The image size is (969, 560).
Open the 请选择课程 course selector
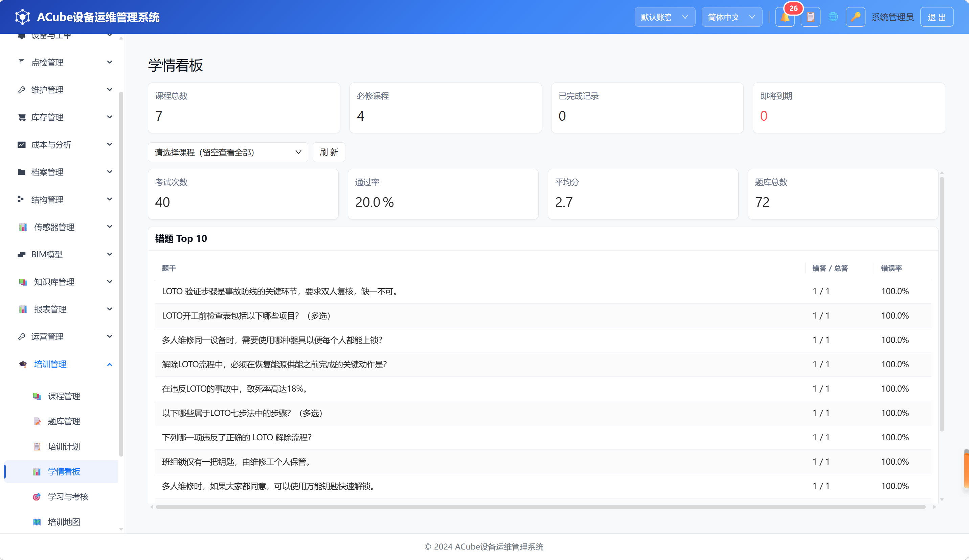point(228,152)
